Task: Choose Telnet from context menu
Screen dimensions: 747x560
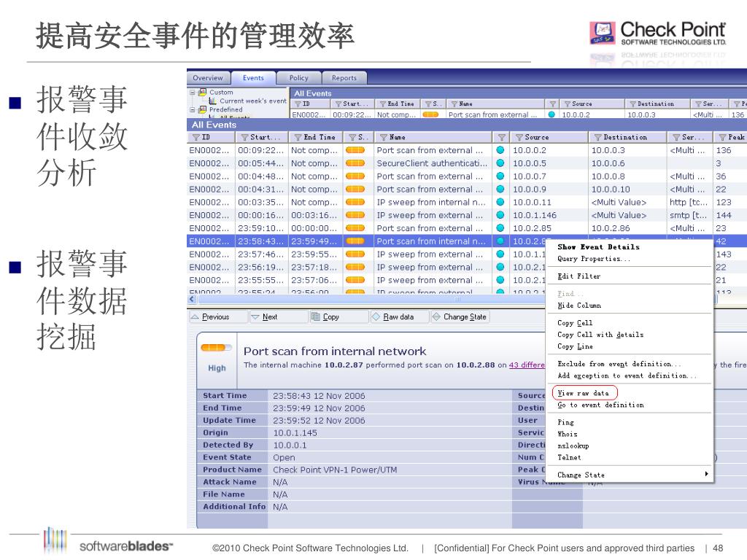Action: tap(569, 457)
